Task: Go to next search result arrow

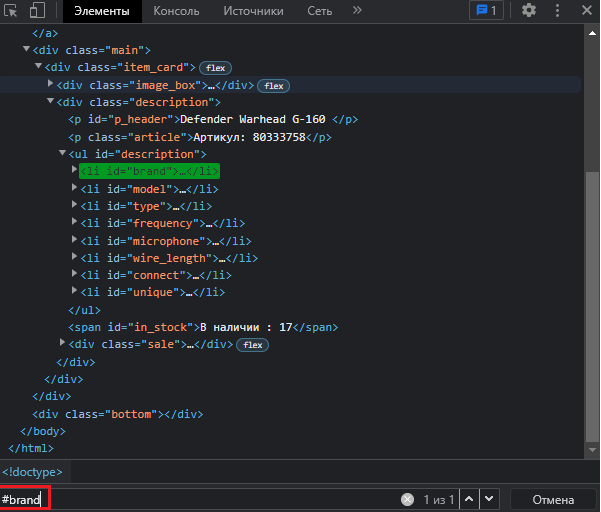Action: tap(488, 499)
